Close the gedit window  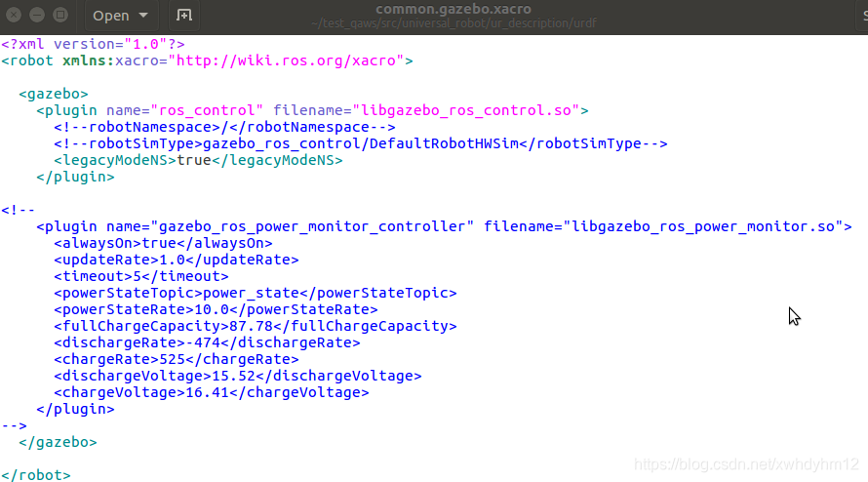coord(14,15)
